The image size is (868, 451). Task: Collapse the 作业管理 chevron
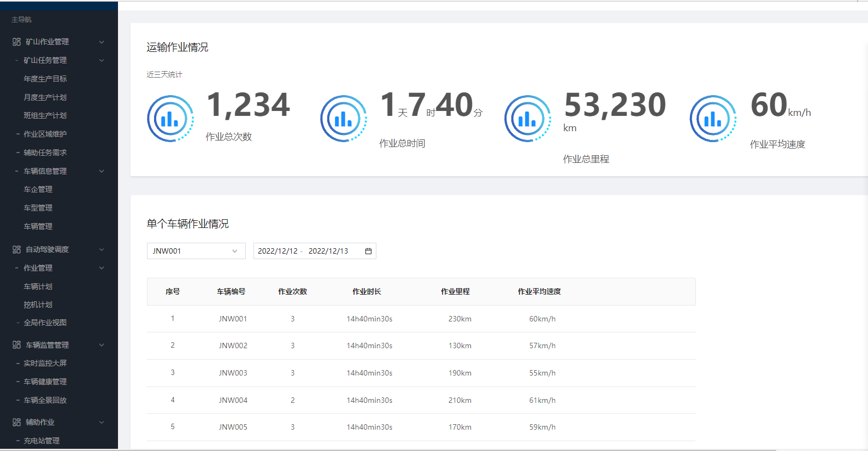[102, 268]
